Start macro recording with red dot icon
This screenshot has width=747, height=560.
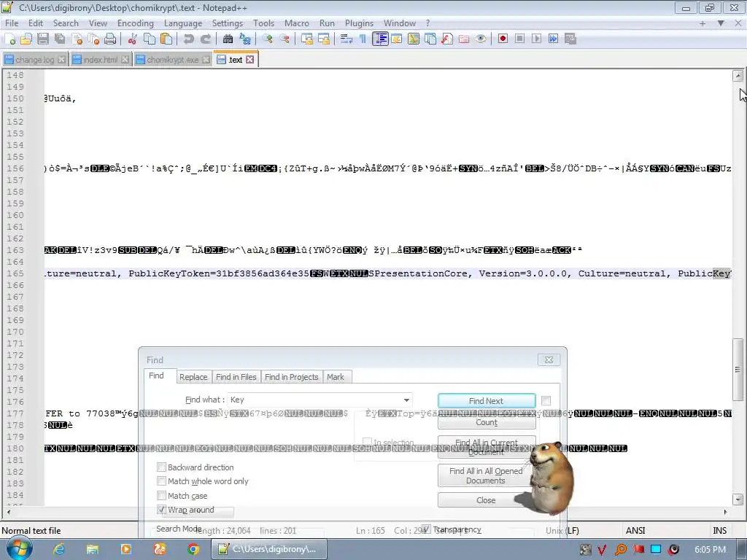coord(503,39)
